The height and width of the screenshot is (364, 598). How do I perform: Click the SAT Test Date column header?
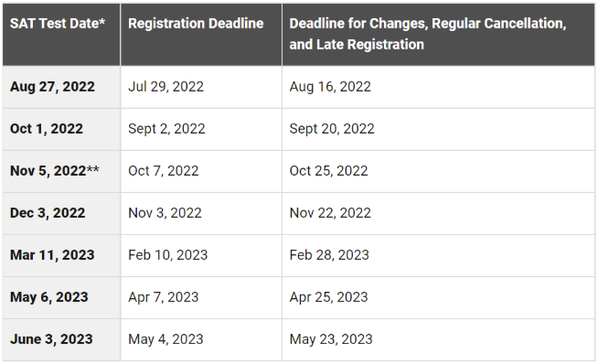coord(58,24)
